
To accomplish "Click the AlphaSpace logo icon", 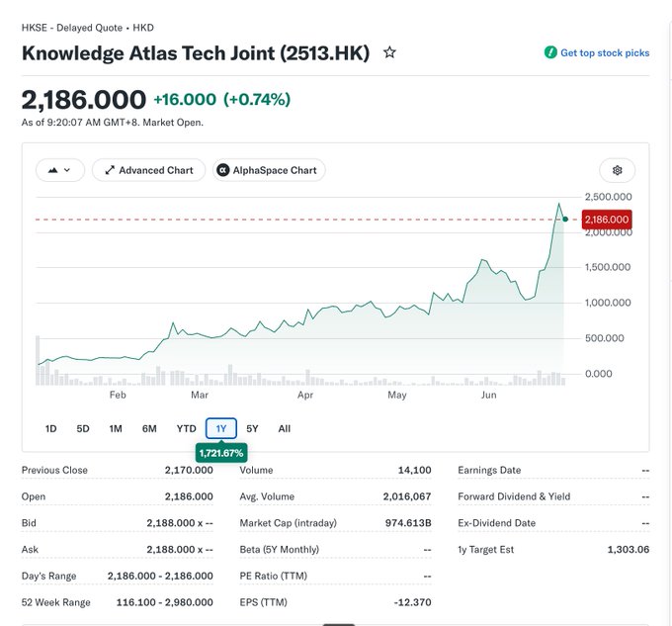I will click(x=222, y=170).
